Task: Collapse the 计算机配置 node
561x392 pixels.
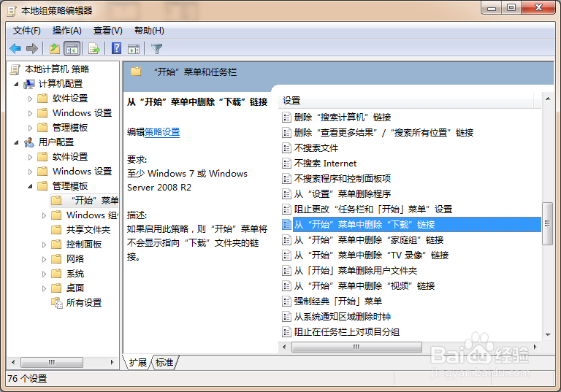Action: tap(16, 84)
